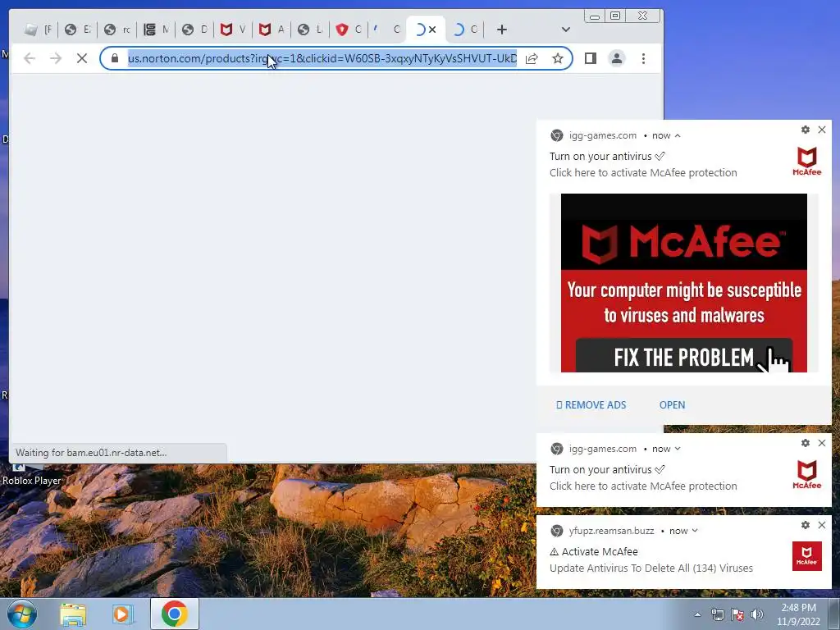Viewport: 840px width, 630px height.
Task: Close the active loading tab
Action: click(432, 30)
